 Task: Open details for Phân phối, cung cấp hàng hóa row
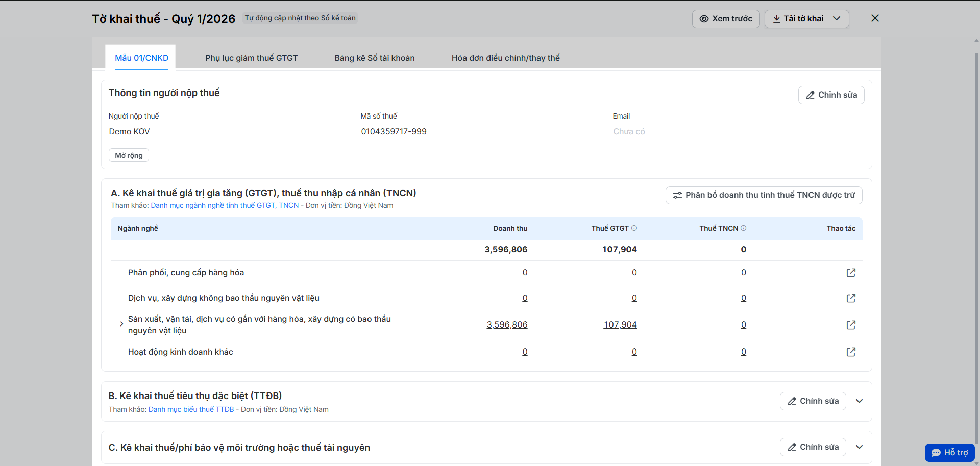coord(851,273)
